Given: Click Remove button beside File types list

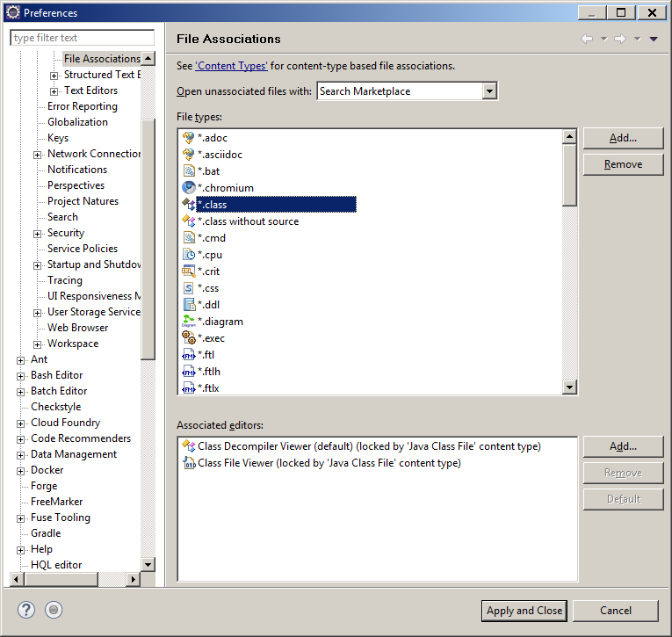Looking at the screenshot, I should coord(623,164).
